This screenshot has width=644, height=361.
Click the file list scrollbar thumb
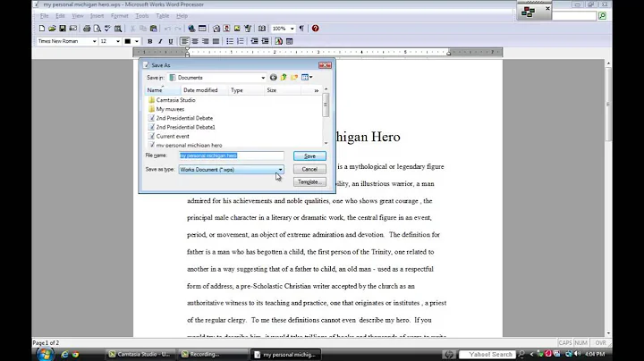pos(326,105)
